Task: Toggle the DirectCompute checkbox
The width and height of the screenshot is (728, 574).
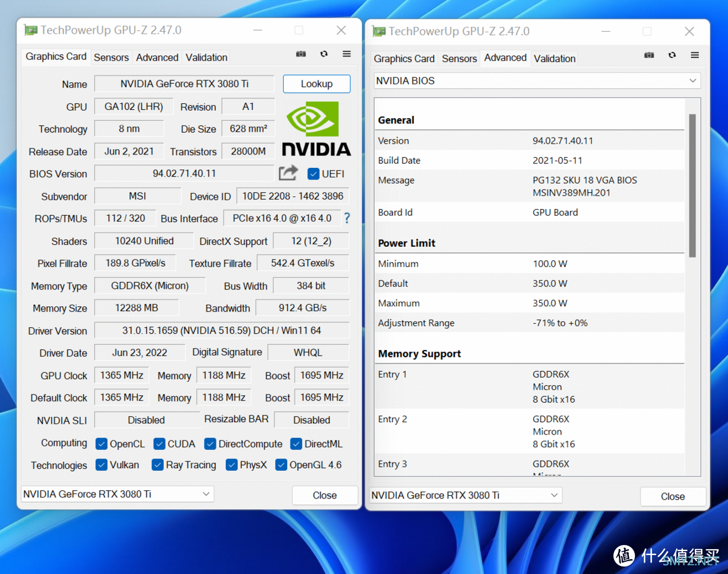Action: (x=210, y=444)
